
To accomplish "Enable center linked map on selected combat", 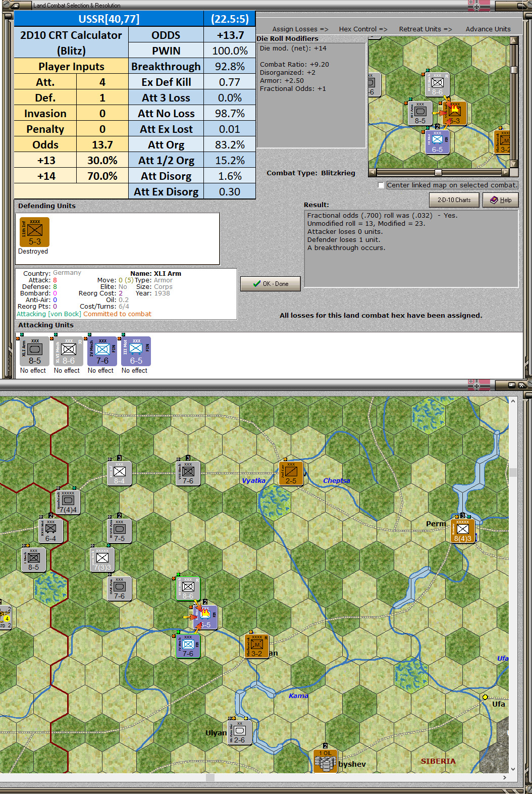I will coord(381,185).
